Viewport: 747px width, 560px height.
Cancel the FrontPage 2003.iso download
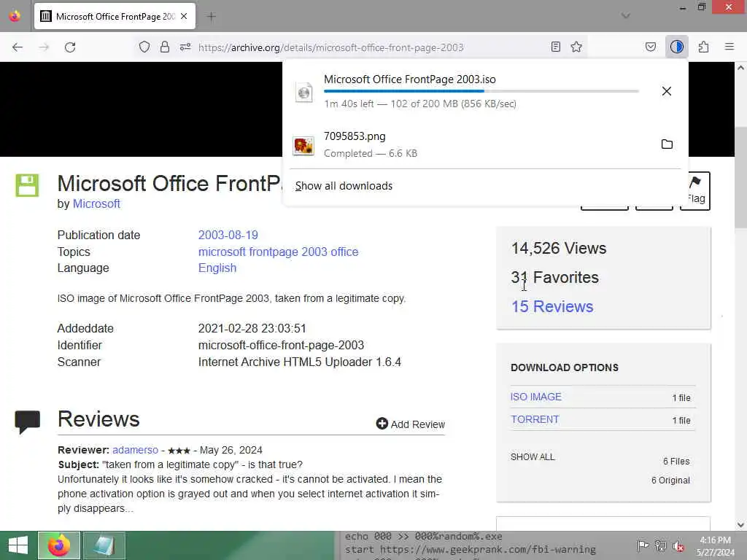[667, 91]
